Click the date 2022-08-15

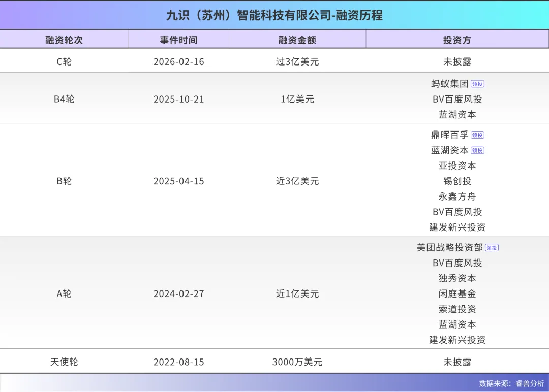point(178,362)
